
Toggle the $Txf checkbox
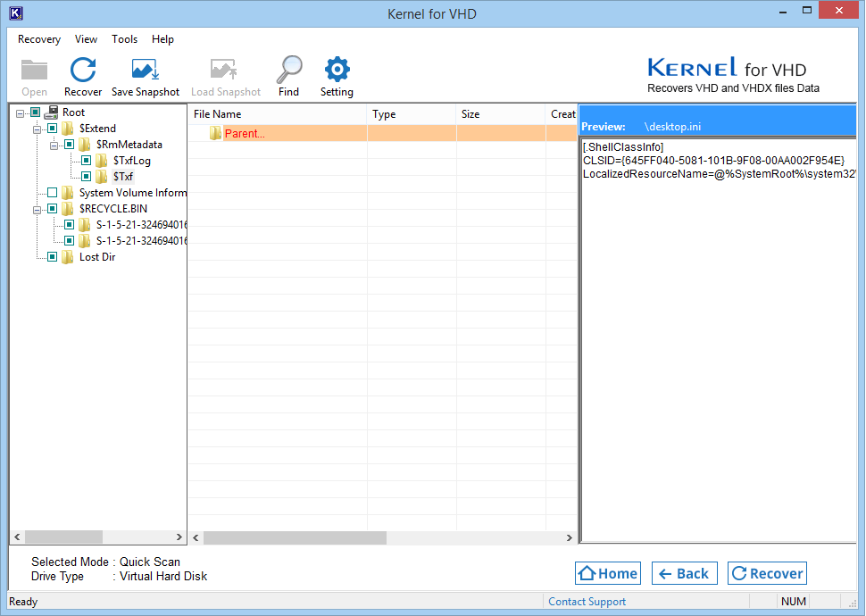[x=87, y=177]
